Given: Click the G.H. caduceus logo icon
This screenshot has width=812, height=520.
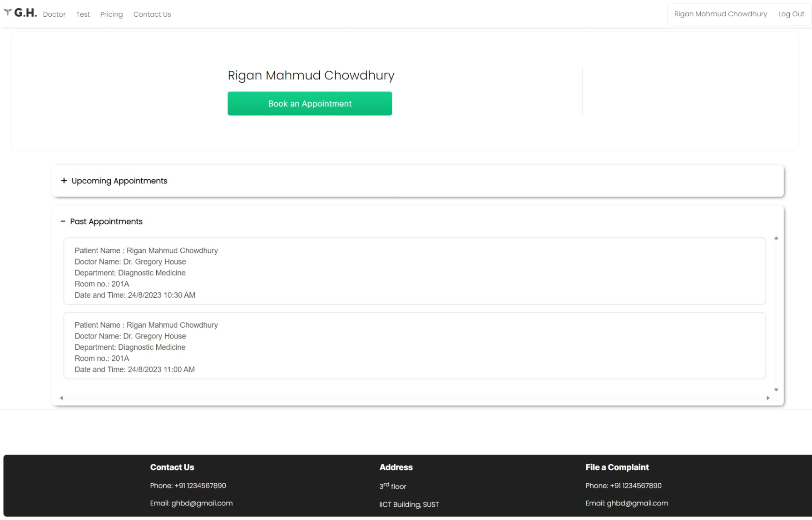Looking at the screenshot, I should [x=8, y=13].
